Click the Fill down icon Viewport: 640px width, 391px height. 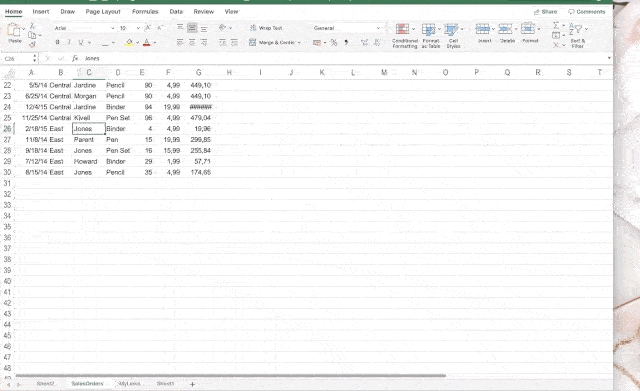pos(556,35)
